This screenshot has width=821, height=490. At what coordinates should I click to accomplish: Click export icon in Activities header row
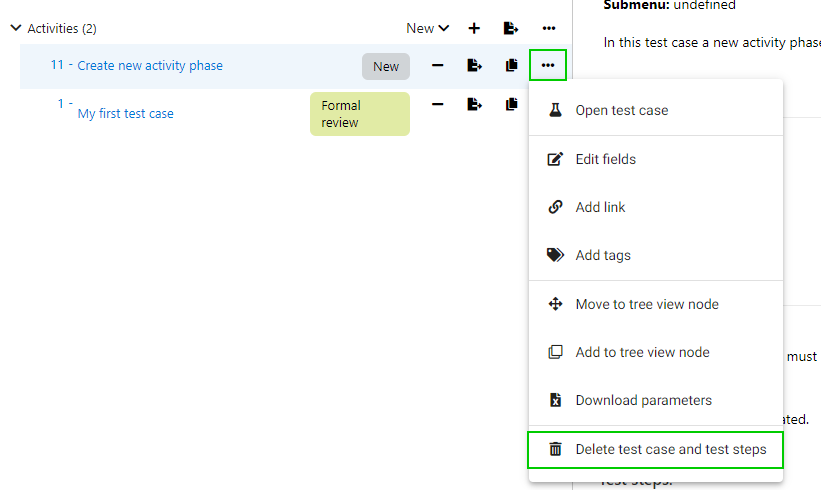tap(511, 28)
